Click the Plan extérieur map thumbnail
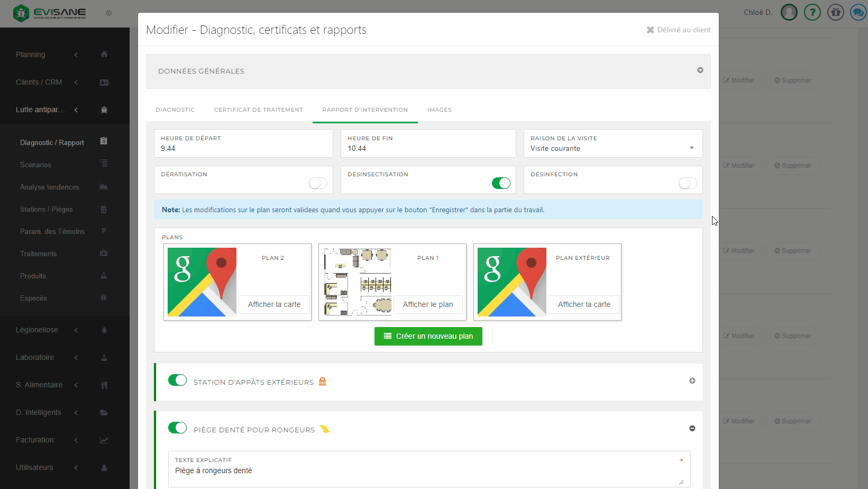This screenshot has width=868, height=489. [511, 282]
